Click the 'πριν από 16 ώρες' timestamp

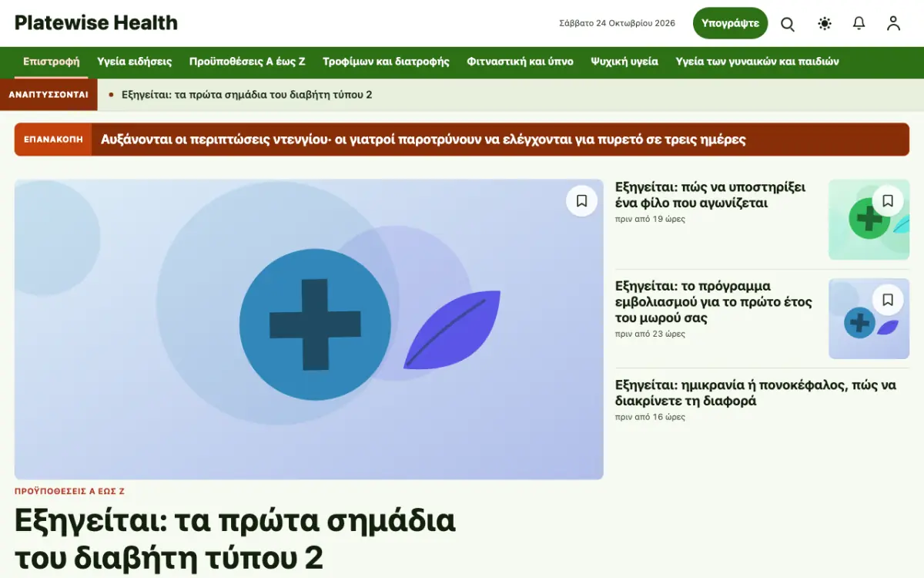[650, 417]
